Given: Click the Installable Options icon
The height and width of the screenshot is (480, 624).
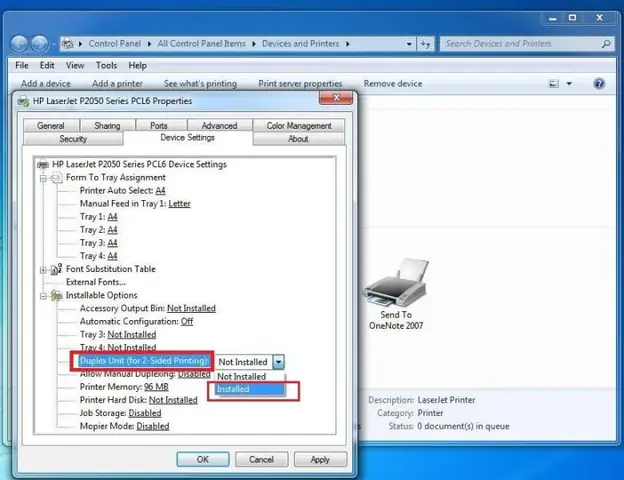Looking at the screenshot, I should (x=57, y=295).
